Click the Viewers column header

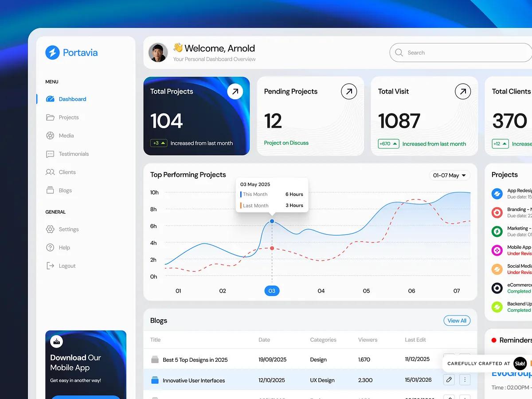point(368,340)
